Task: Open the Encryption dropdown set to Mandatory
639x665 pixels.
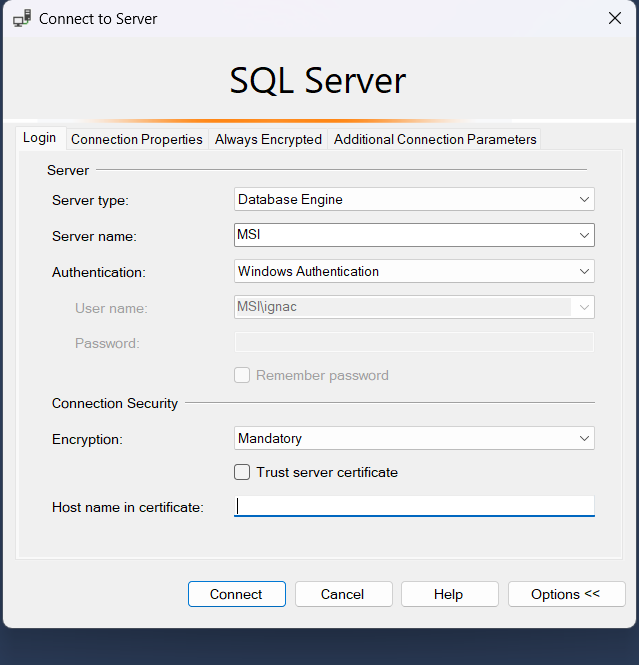Action: 584,438
